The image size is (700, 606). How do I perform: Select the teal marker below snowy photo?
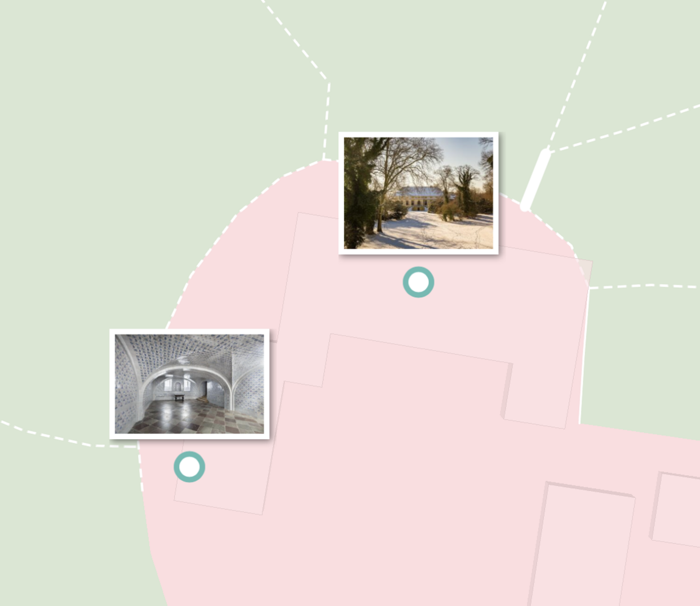[x=418, y=282]
